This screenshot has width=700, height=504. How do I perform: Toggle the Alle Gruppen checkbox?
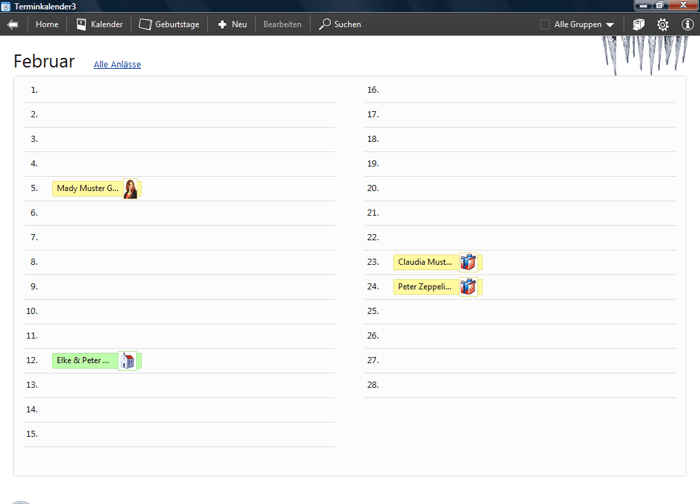coord(545,24)
